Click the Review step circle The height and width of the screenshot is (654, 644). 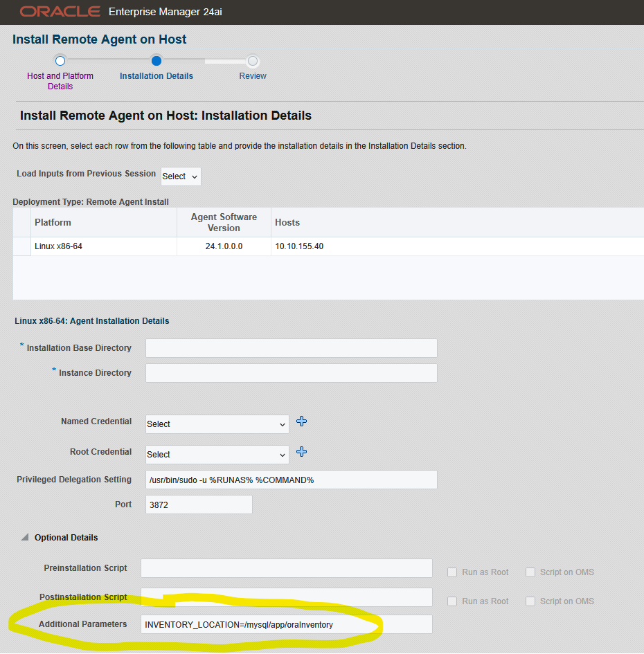coord(253,61)
